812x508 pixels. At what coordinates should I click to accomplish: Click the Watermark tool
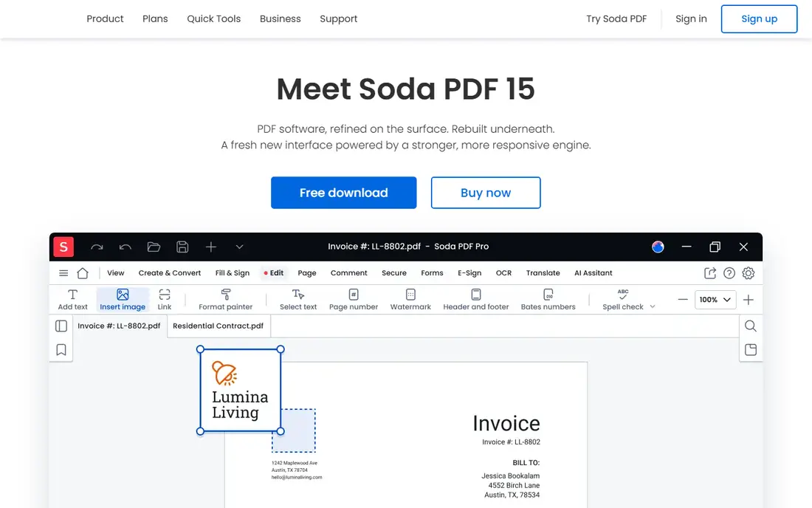point(410,300)
